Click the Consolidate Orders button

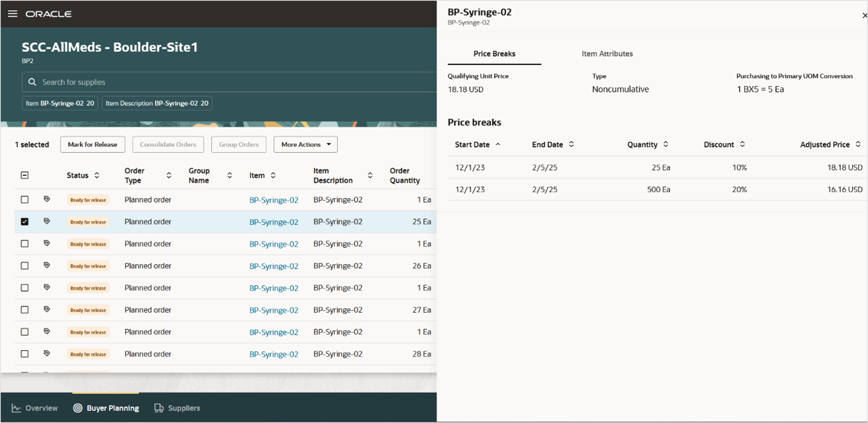click(168, 144)
